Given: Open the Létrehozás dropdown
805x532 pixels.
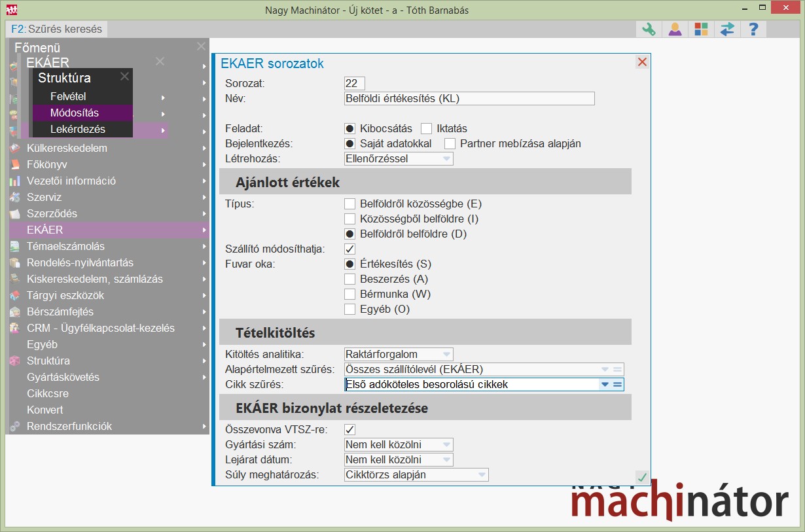Looking at the screenshot, I should point(399,158).
